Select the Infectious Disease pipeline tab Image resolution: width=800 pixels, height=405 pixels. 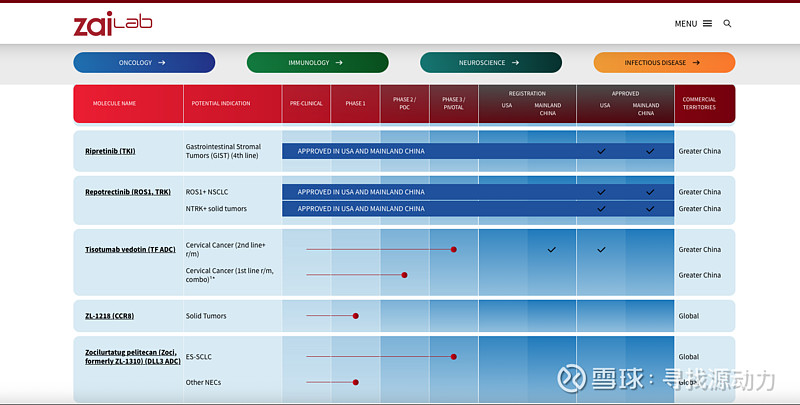point(664,62)
